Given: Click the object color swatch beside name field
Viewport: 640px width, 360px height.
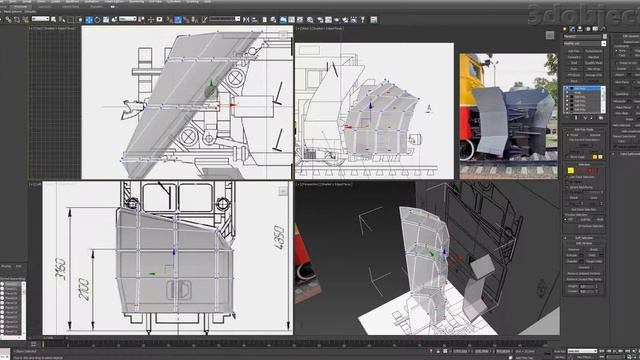Looking at the screenshot, I should 605,36.
